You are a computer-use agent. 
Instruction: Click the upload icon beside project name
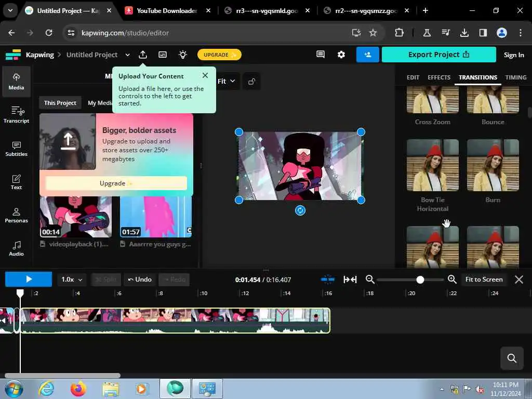click(143, 55)
